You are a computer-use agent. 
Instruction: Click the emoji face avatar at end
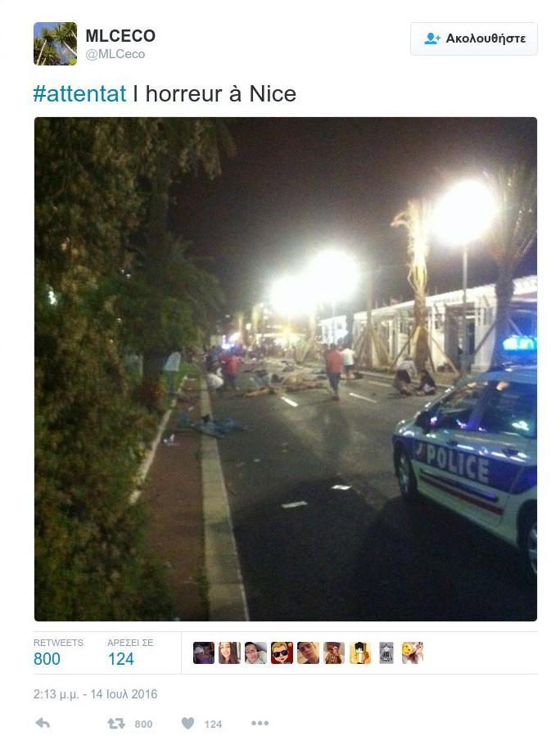point(412,653)
